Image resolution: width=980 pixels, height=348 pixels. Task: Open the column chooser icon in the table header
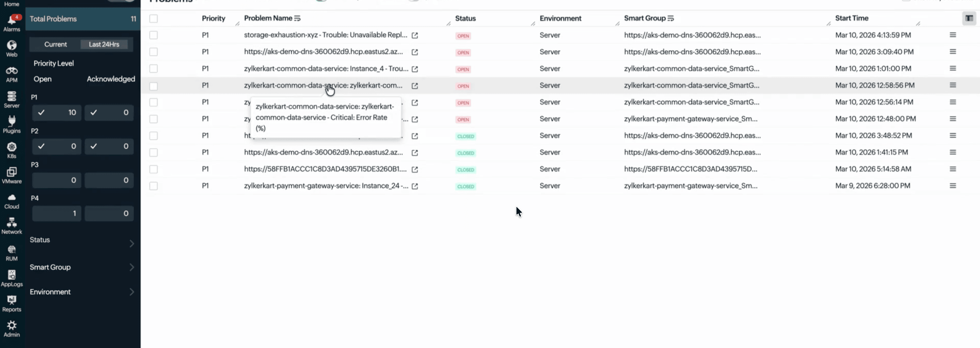click(969, 18)
